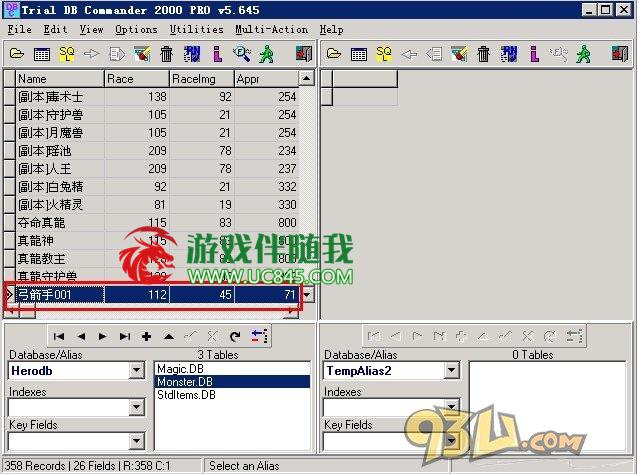Click edit record triangle button
The image size is (637, 474).
[169, 336]
